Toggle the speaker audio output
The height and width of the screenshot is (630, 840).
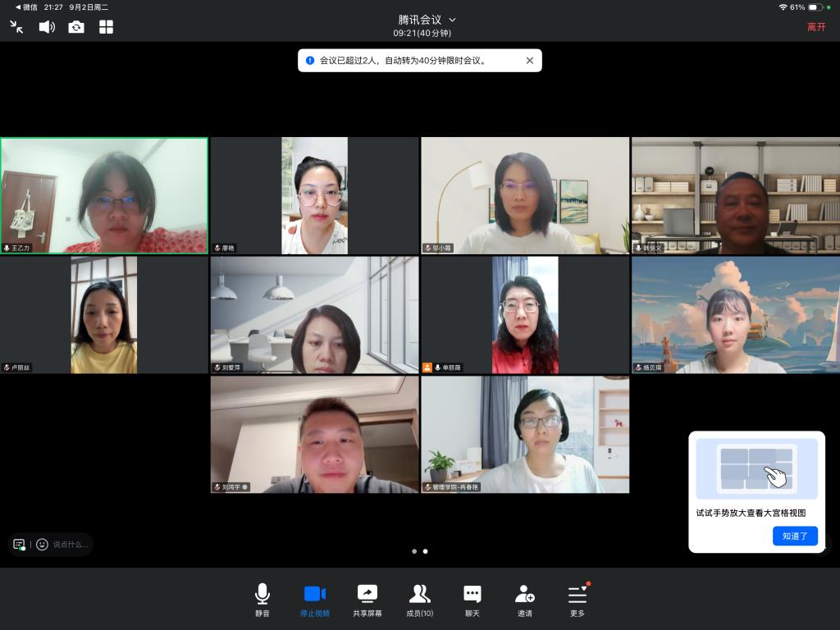47,27
